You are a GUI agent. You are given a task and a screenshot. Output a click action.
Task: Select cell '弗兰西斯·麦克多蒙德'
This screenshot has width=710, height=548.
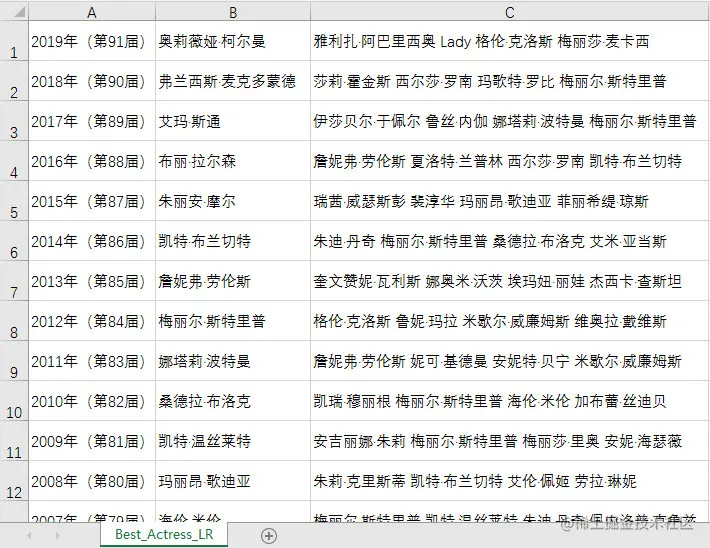click(x=233, y=81)
